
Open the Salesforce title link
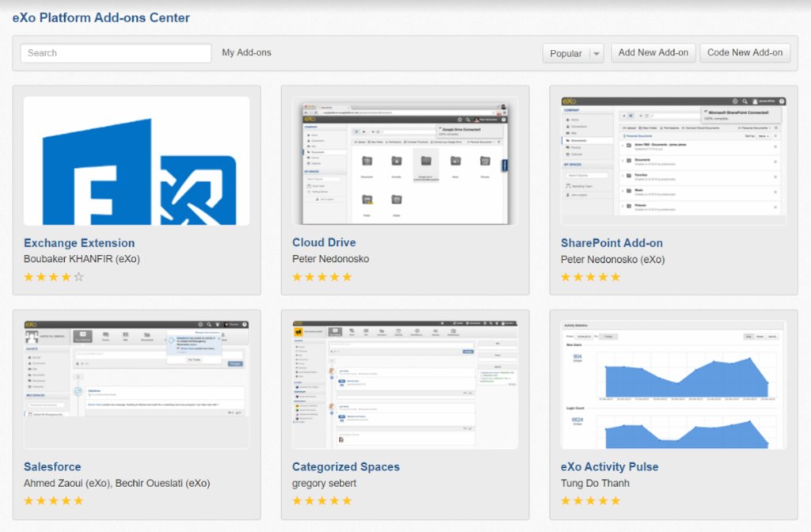(x=52, y=467)
